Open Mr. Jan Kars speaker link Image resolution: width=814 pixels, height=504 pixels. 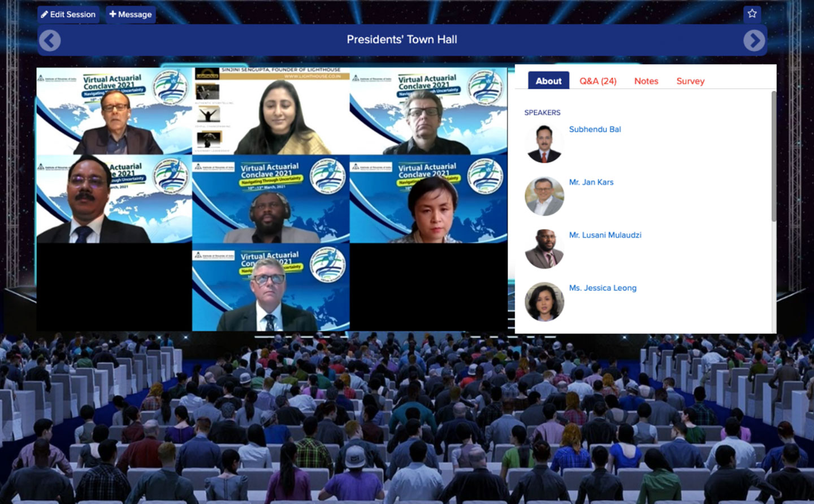[591, 182]
